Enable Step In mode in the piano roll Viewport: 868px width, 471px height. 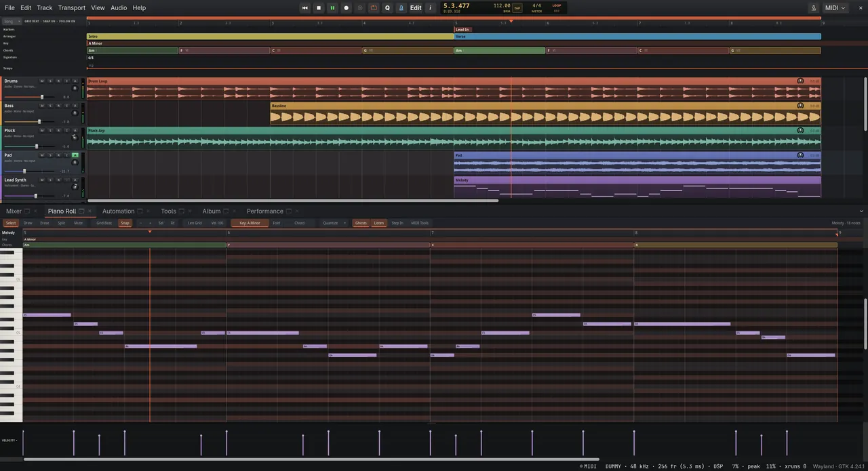[x=397, y=223]
